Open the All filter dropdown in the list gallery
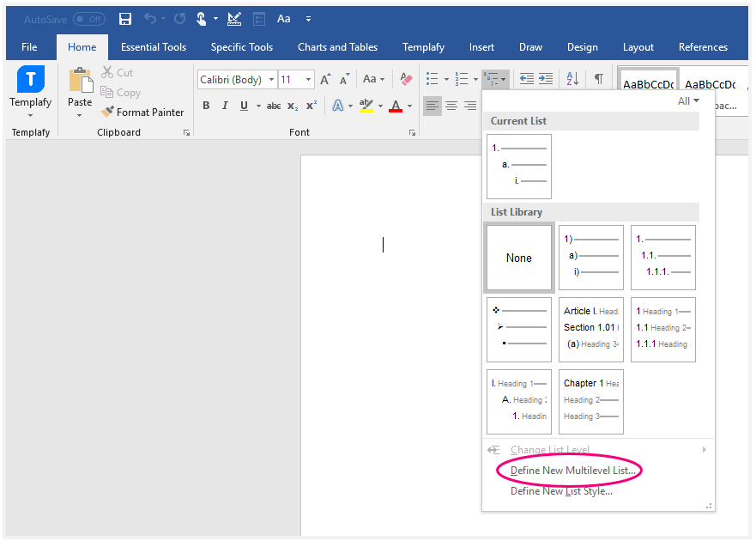 tap(688, 100)
